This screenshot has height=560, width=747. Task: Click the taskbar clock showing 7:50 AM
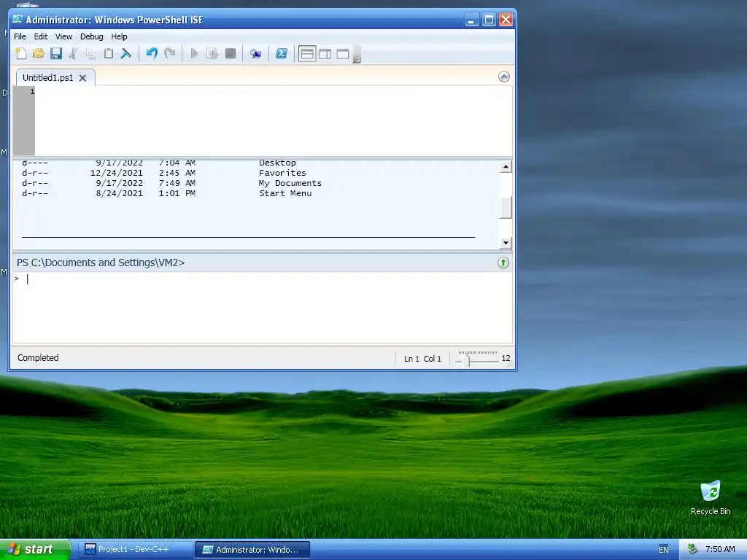pyautogui.click(x=720, y=550)
